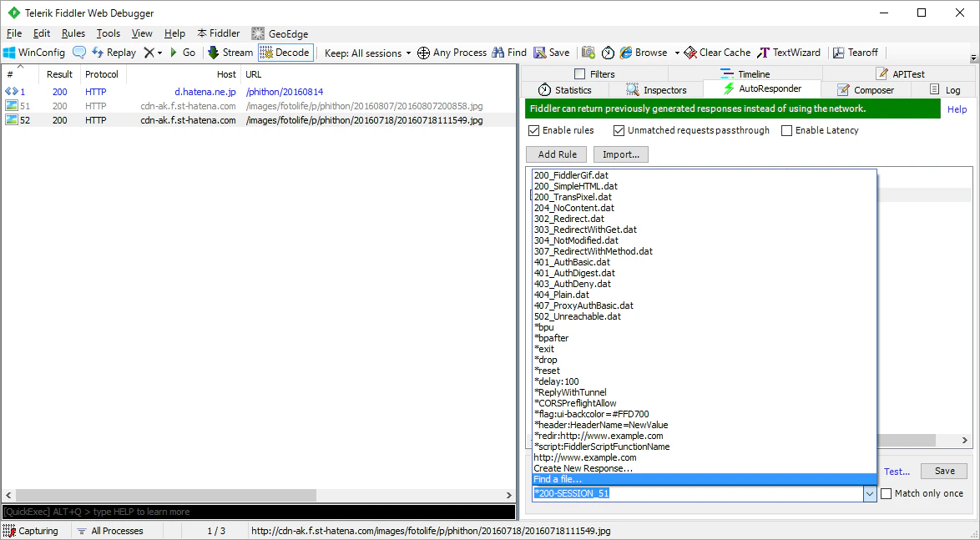Viewport: 980px width, 540px height.
Task: Click the comment speech bubble icon
Action: pyautogui.click(x=78, y=53)
